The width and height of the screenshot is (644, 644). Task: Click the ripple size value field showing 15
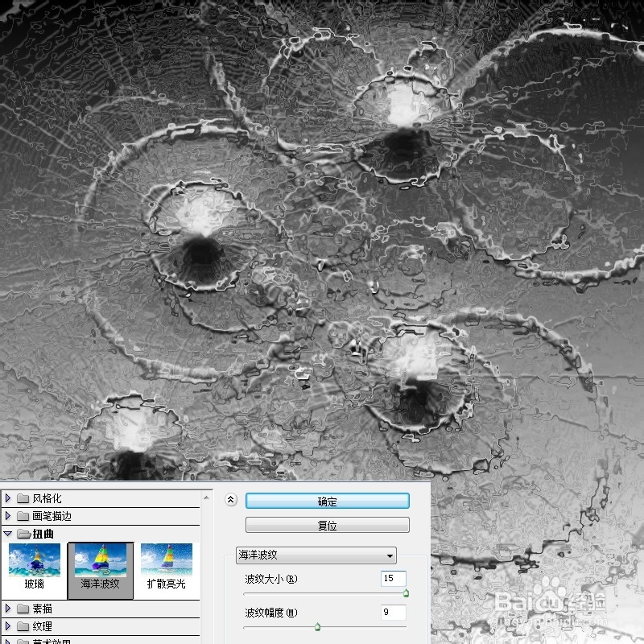click(393, 578)
